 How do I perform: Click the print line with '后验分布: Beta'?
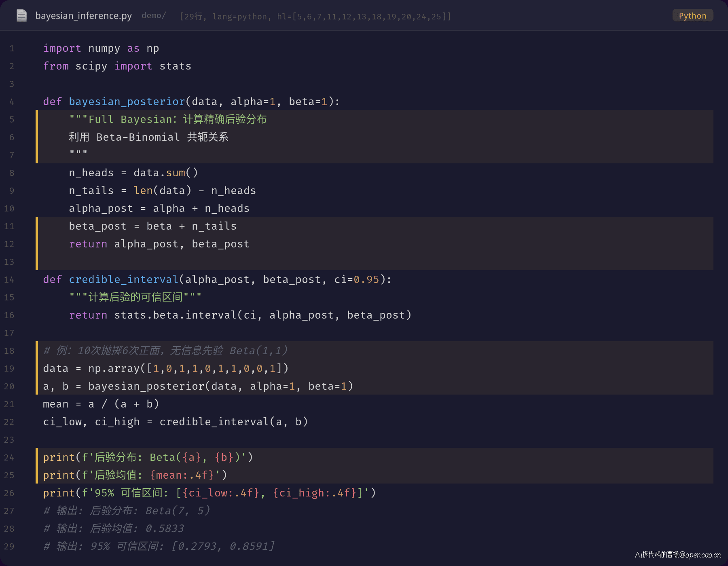(148, 458)
